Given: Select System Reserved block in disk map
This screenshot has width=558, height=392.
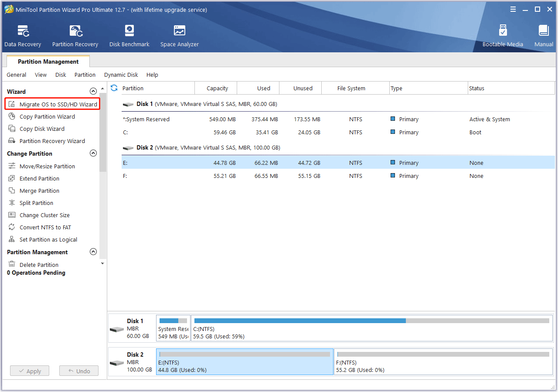Looking at the screenshot, I should tap(173, 328).
